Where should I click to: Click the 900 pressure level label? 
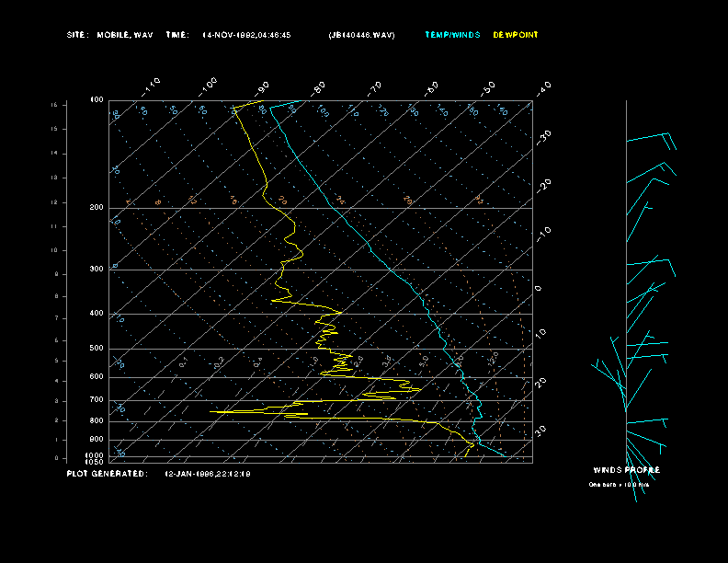click(97, 440)
